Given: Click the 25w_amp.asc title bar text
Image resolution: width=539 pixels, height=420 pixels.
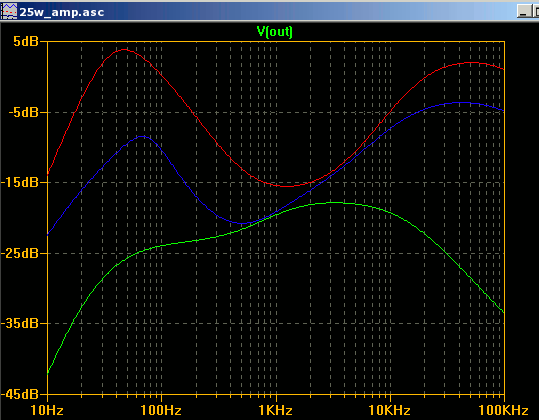Looking at the screenshot, I should pyautogui.click(x=62, y=12).
